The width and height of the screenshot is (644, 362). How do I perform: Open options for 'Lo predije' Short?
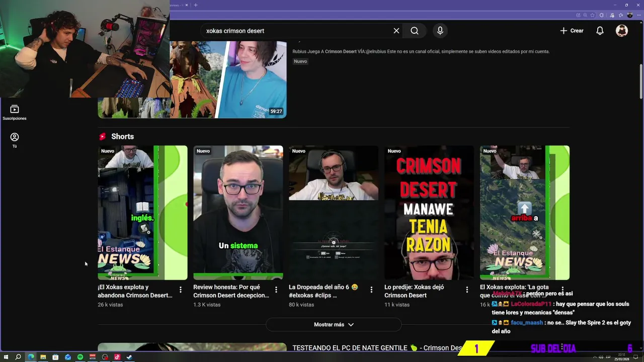[x=467, y=290]
